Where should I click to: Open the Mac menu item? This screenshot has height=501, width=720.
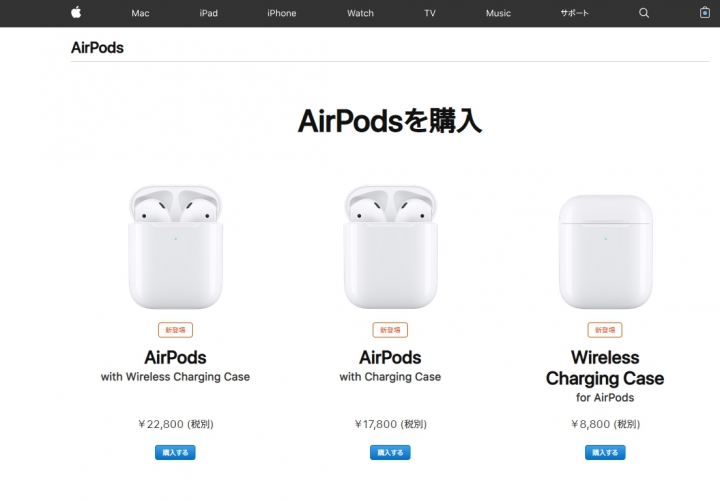[x=140, y=13]
